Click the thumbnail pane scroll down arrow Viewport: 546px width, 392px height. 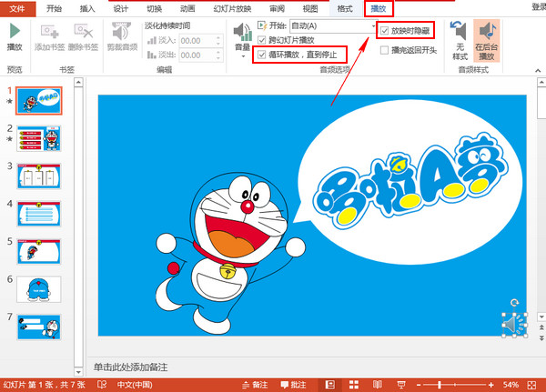coord(78,372)
